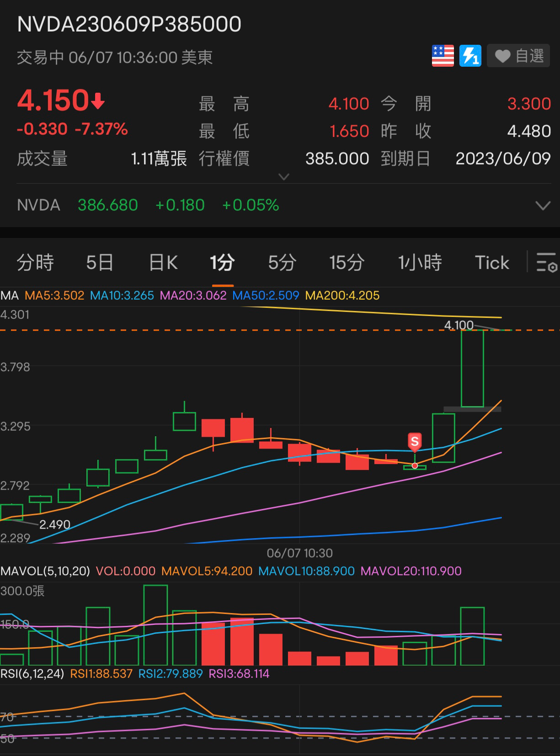Tap the strike price 385.000
The width and height of the screenshot is (560, 756).
(x=337, y=159)
